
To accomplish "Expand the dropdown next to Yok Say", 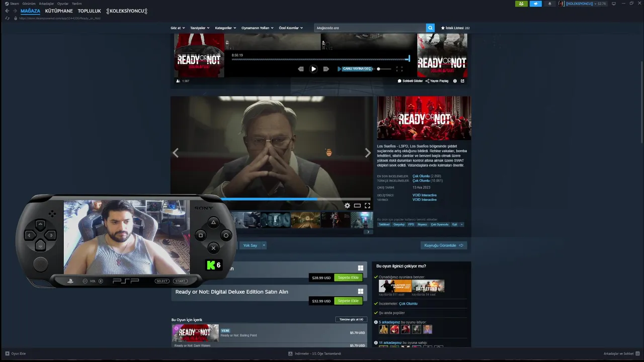I will coord(264,245).
